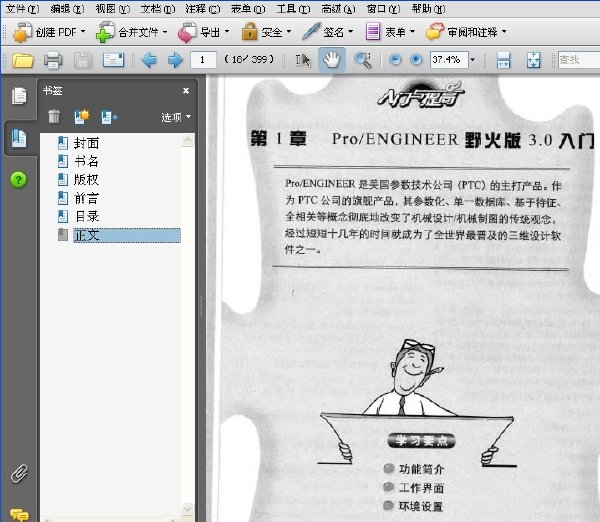Image resolution: width=600 pixels, height=522 pixels.
Task: Click the 查找 (Find) search field
Action: [x=579, y=60]
